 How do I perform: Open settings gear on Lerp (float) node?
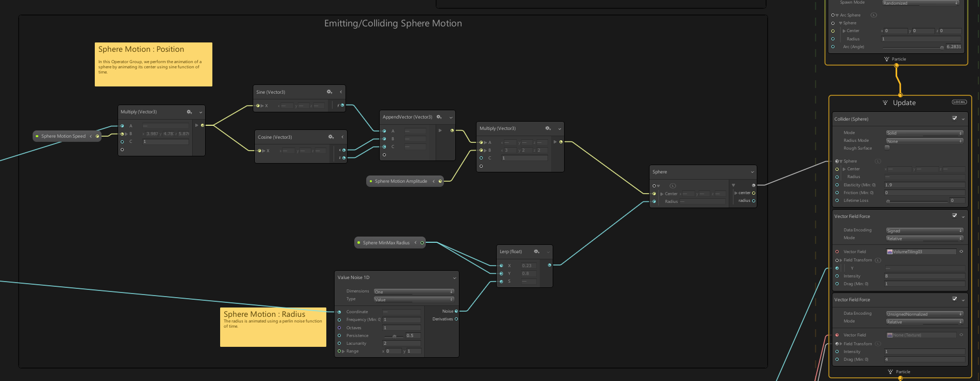point(537,252)
